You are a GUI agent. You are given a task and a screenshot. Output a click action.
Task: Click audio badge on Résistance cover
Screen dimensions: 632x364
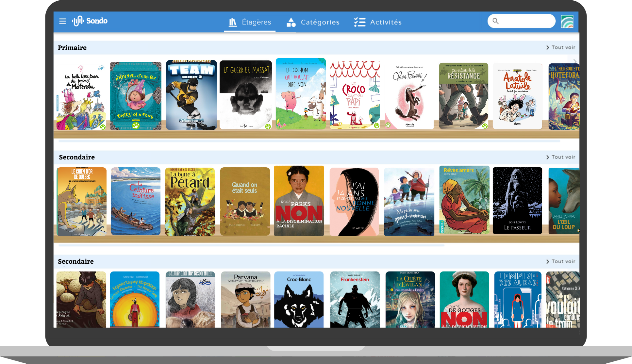(485, 126)
